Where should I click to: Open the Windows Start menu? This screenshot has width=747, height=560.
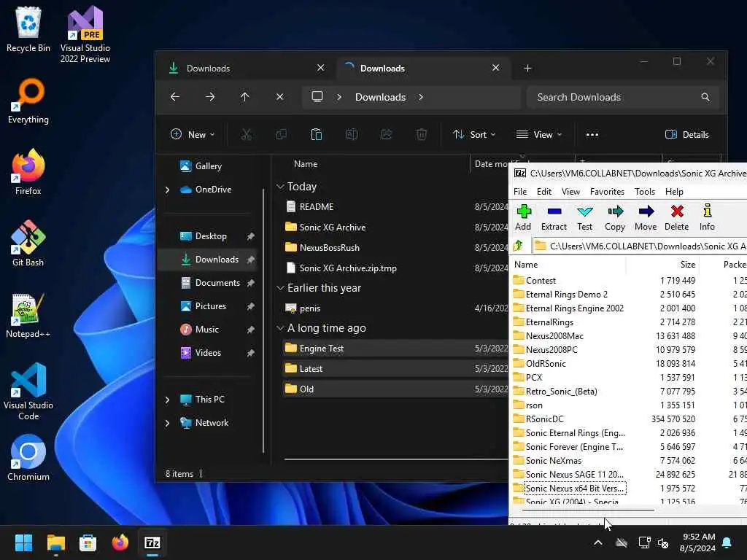[x=23, y=542]
